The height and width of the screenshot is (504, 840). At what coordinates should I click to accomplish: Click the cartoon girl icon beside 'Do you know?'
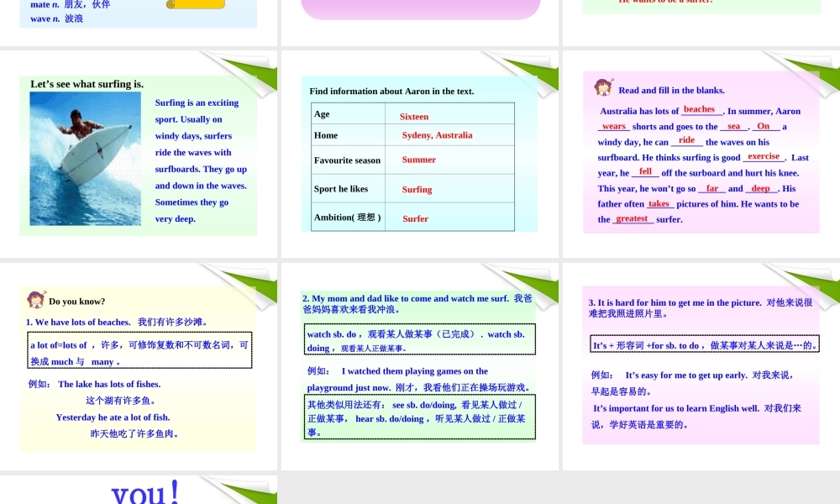coord(36,299)
